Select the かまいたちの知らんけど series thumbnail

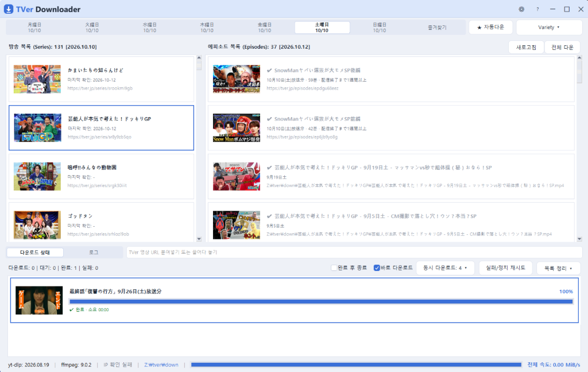[37, 79]
